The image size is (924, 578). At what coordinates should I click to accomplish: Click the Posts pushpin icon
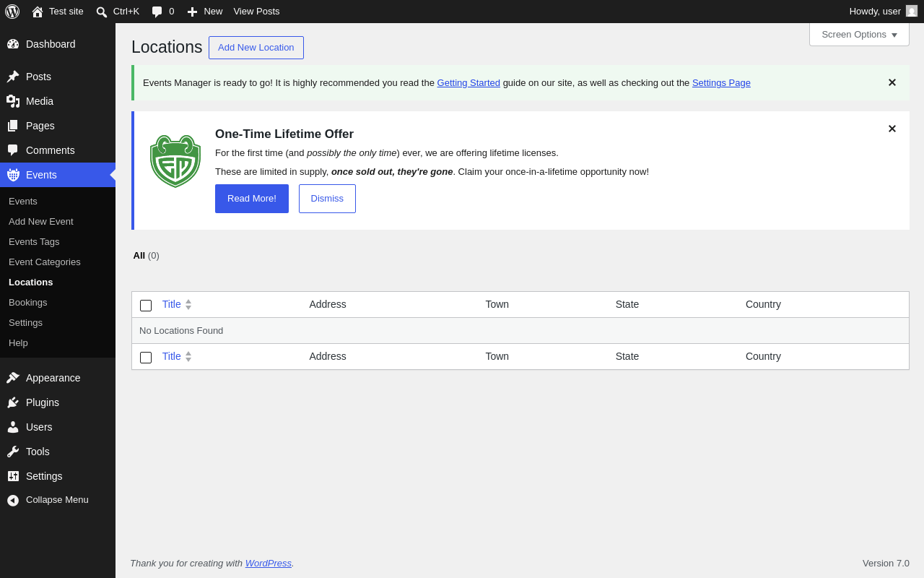(13, 77)
